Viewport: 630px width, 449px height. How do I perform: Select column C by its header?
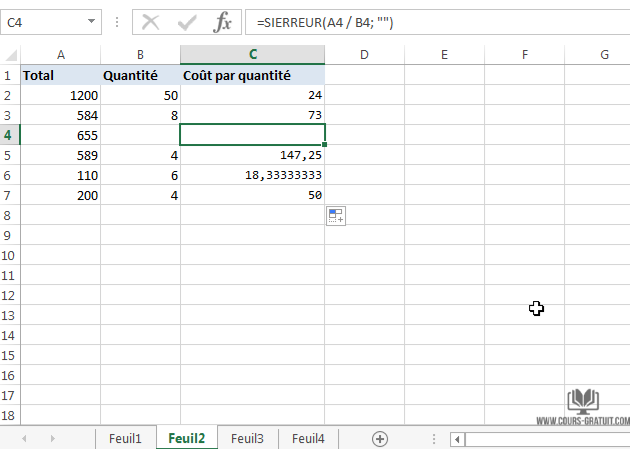[x=252, y=55]
